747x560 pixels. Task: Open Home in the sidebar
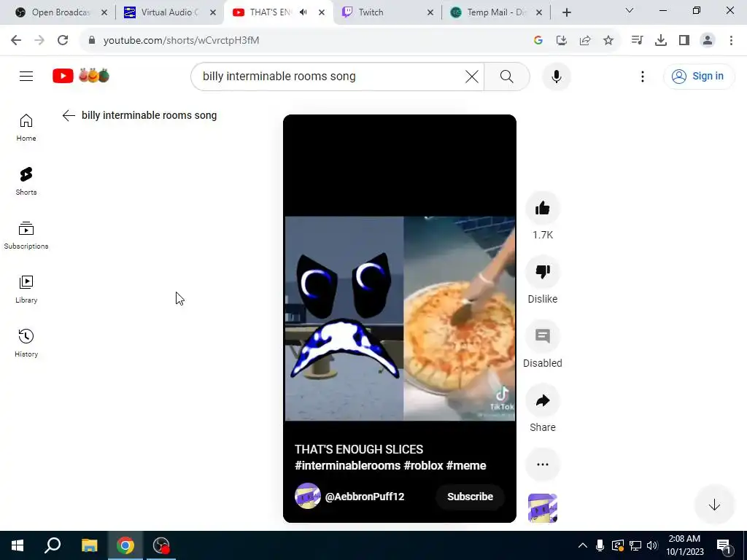[26, 128]
